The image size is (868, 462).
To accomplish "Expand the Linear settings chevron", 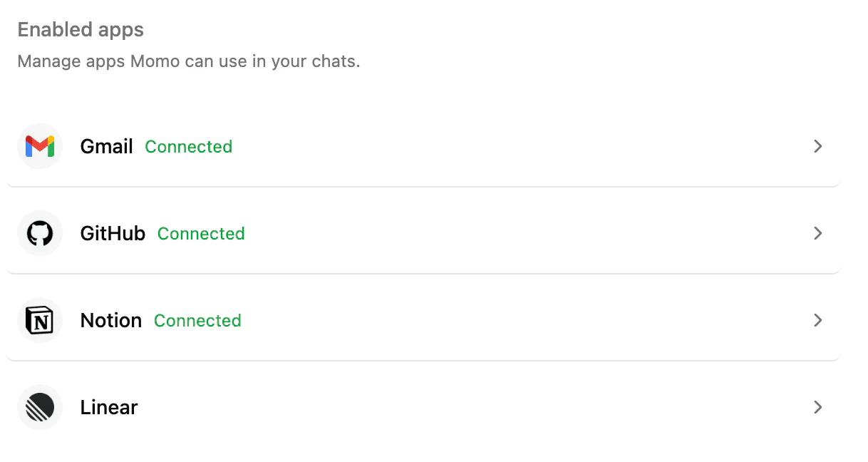I will pos(818,407).
